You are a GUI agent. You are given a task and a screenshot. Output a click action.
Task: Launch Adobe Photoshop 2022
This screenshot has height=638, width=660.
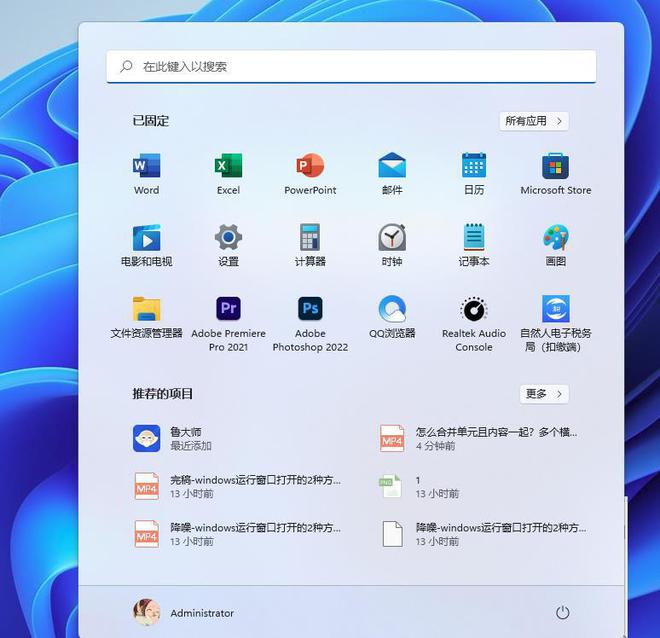[x=310, y=323]
